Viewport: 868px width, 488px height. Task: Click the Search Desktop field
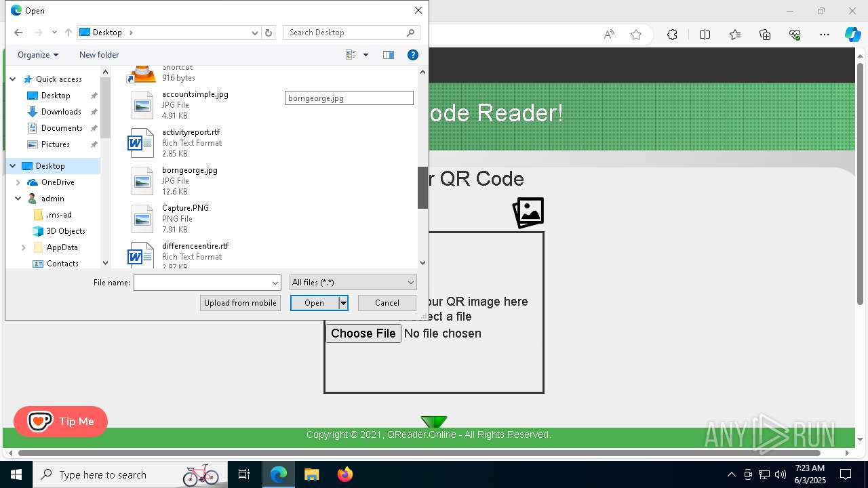pyautogui.click(x=351, y=33)
